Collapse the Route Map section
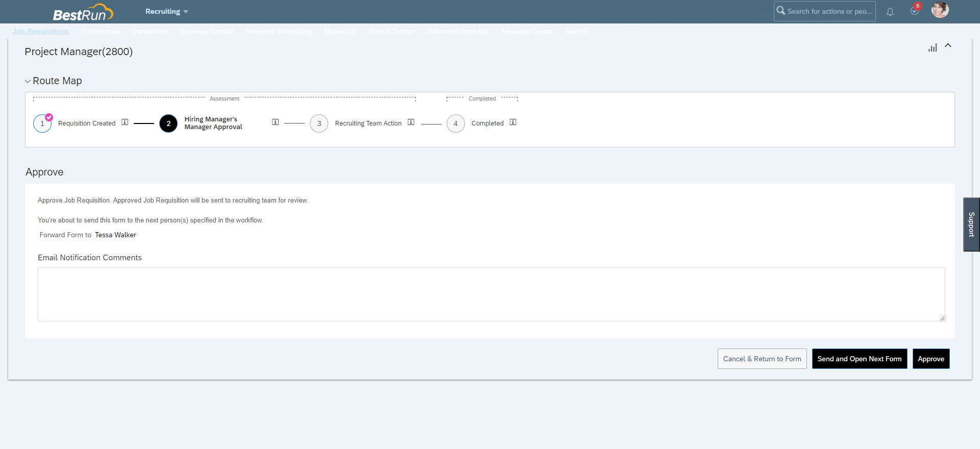 point(28,81)
